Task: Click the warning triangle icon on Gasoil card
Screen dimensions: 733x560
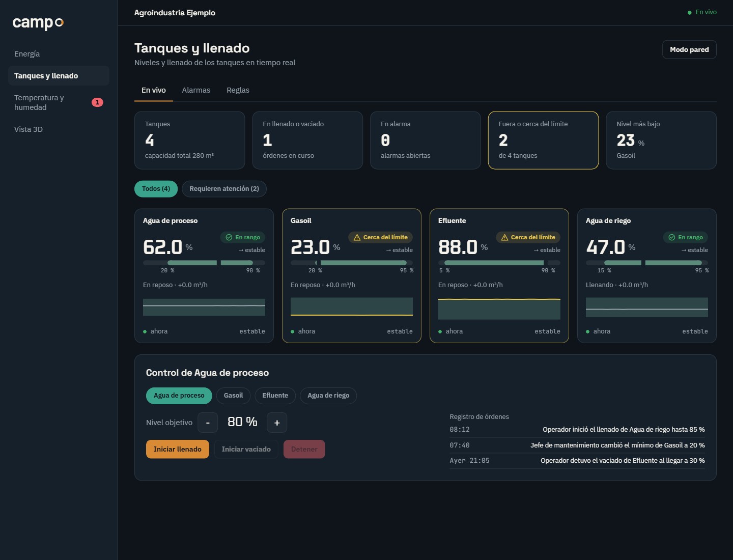Action: point(357,237)
